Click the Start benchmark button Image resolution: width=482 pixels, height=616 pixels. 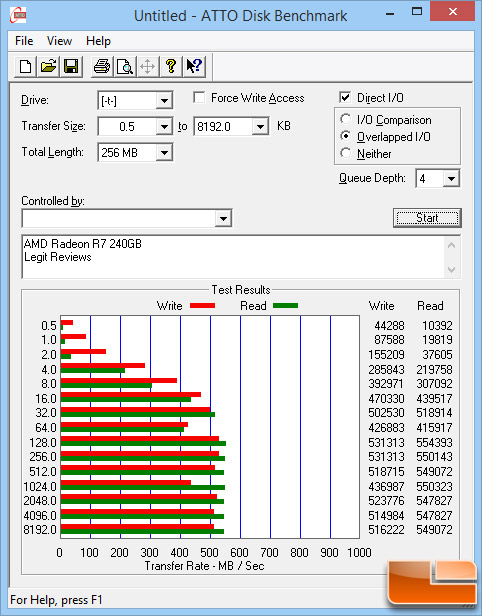click(x=427, y=218)
